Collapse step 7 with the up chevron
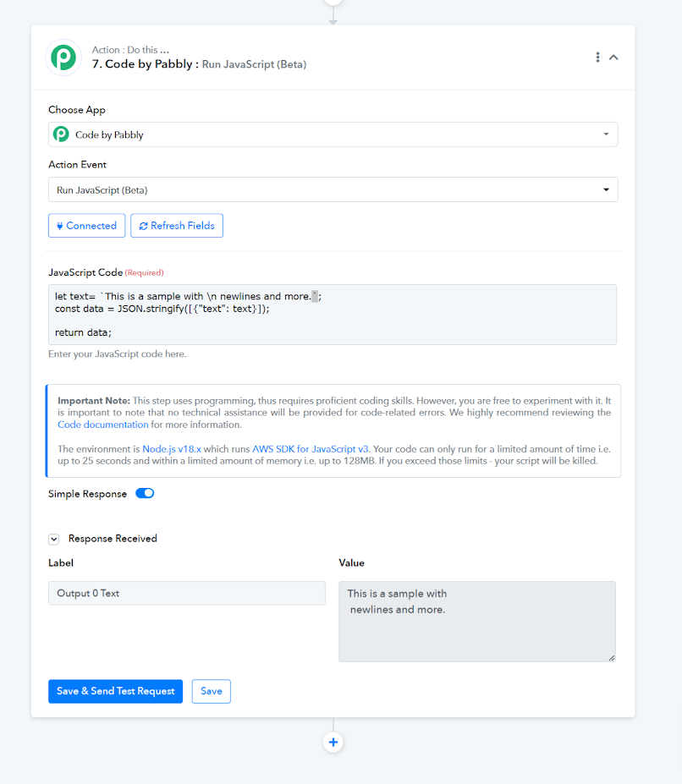The height and width of the screenshot is (784, 682). point(613,58)
